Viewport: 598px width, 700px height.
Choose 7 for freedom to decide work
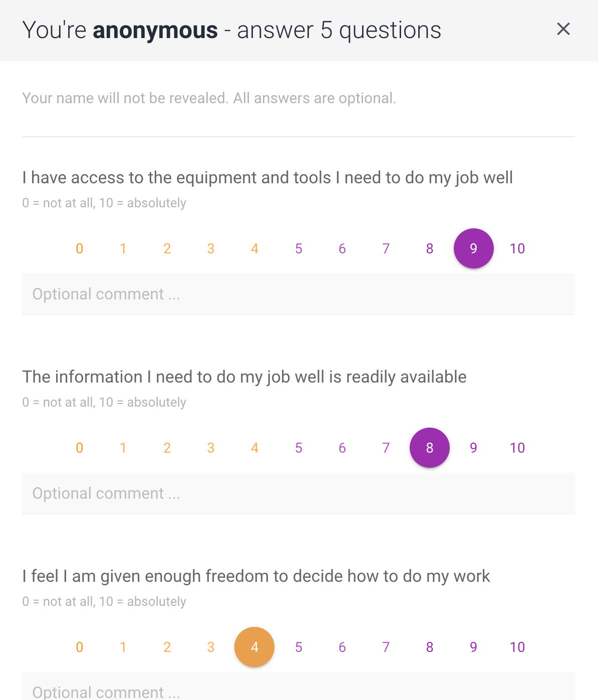coord(386,647)
